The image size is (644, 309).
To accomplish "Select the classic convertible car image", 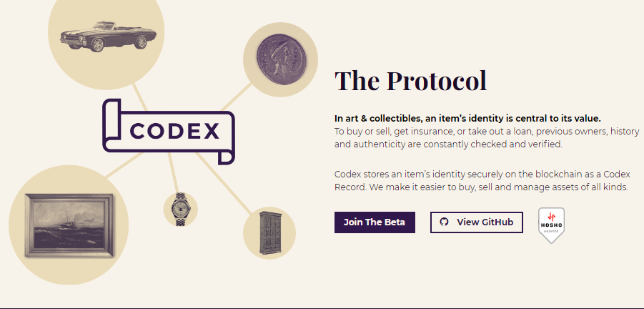I will pos(108,36).
